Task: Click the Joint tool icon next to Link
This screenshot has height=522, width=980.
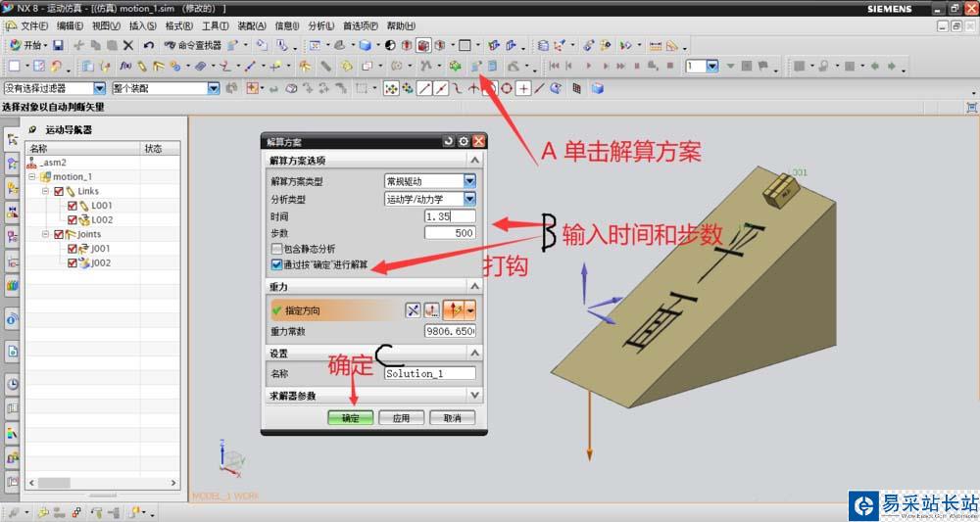Action: pos(158,66)
